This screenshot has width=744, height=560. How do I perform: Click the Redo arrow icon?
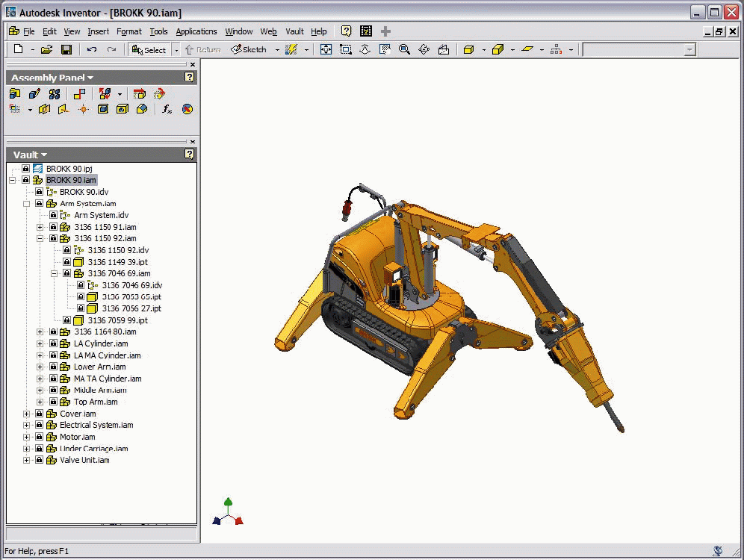[x=111, y=49]
